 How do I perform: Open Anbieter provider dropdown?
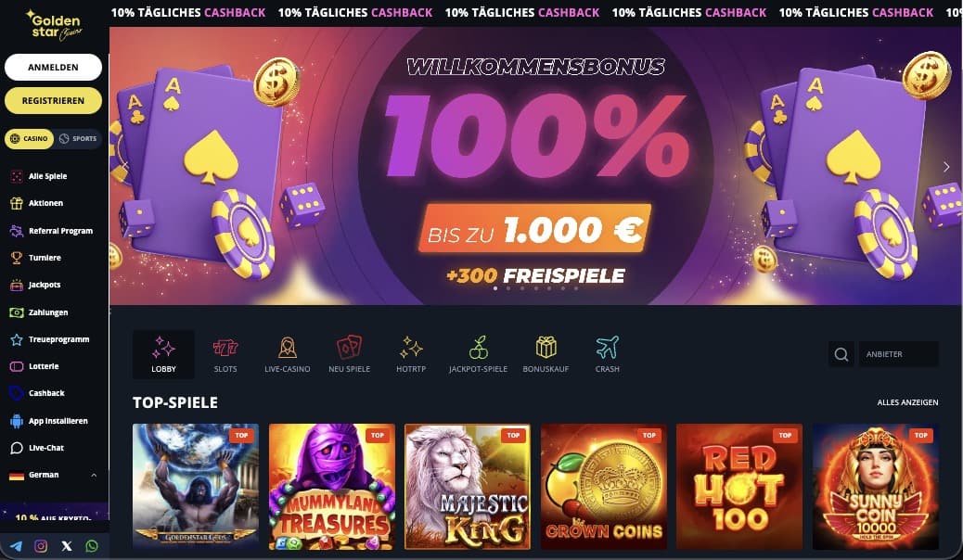pyautogui.click(x=898, y=354)
